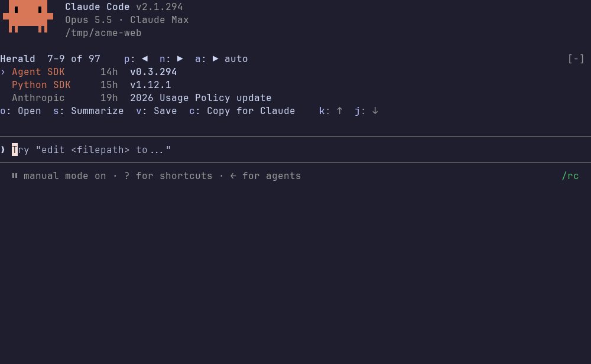This screenshot has height=364, width=591.
Task: Toggle manual mode on status text
Action: coord(65,176)
